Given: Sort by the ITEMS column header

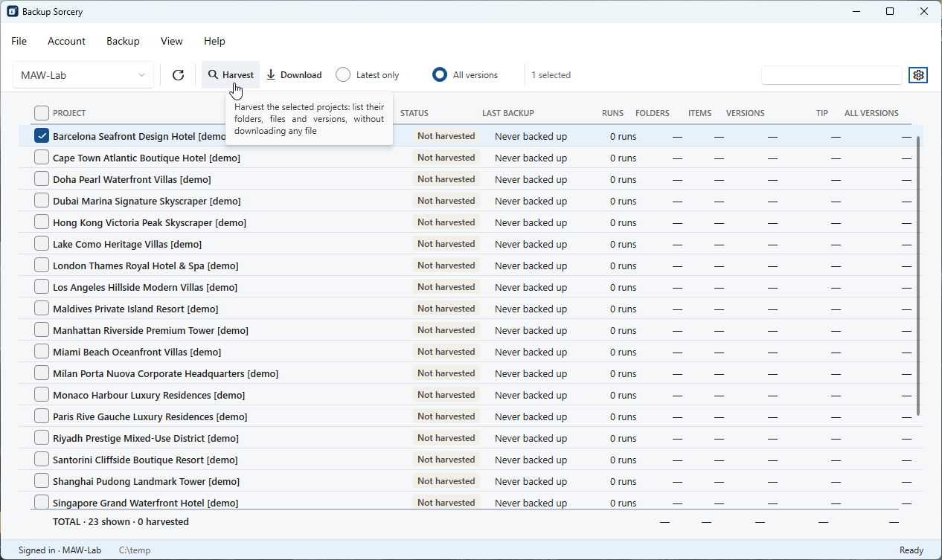Looking at the screenshot, I should (x=700, y=113).
